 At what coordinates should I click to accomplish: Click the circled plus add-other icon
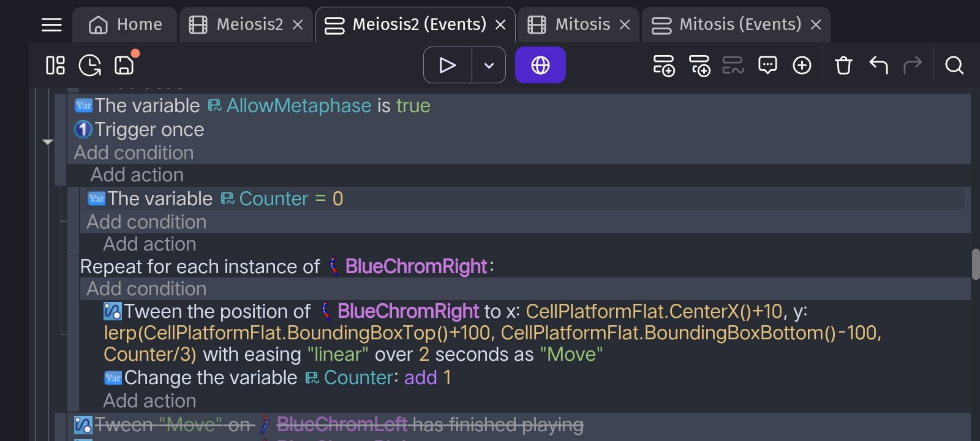802,65
